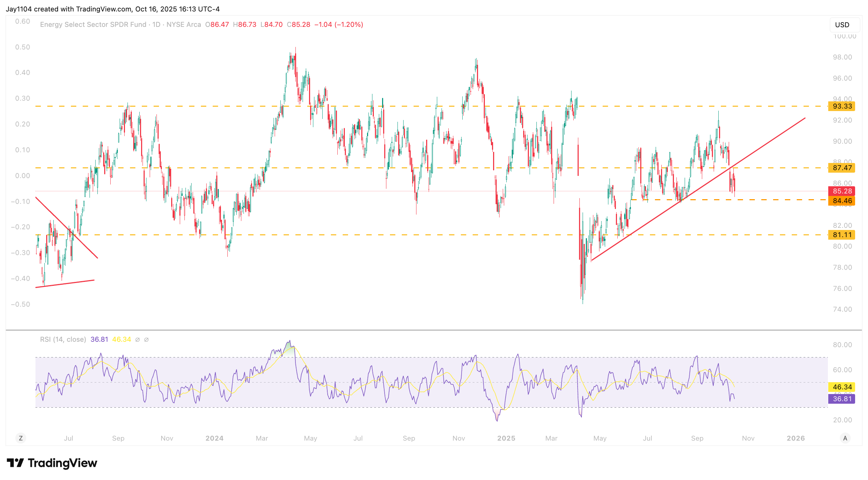
Task: Click the A auto-scale button
Action: click(845, 438)
